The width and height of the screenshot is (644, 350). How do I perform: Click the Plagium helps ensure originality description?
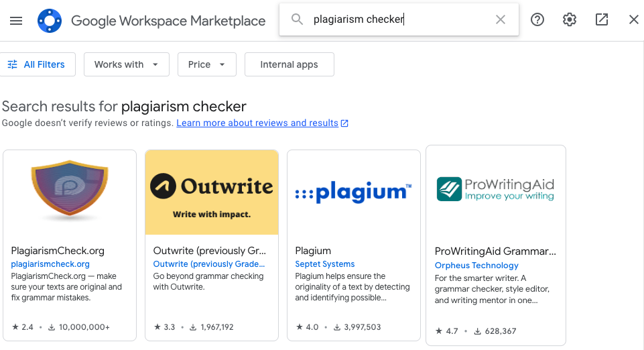click(352, 287)
